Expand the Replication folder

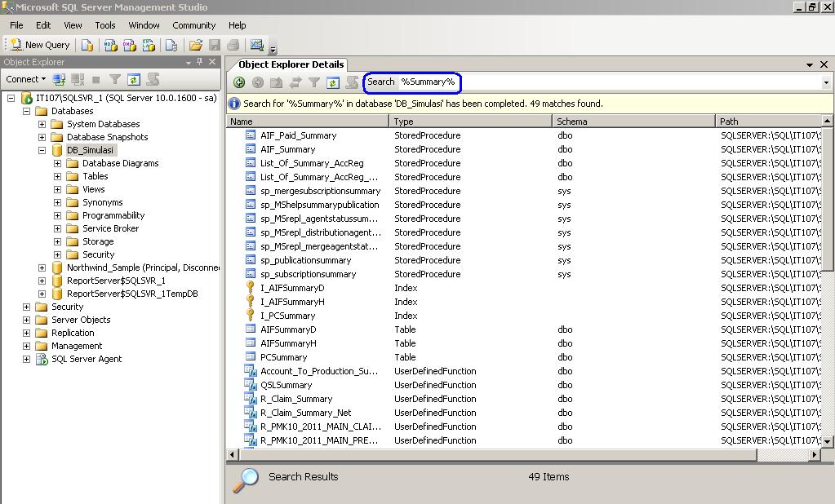click(x=26, y=334)
